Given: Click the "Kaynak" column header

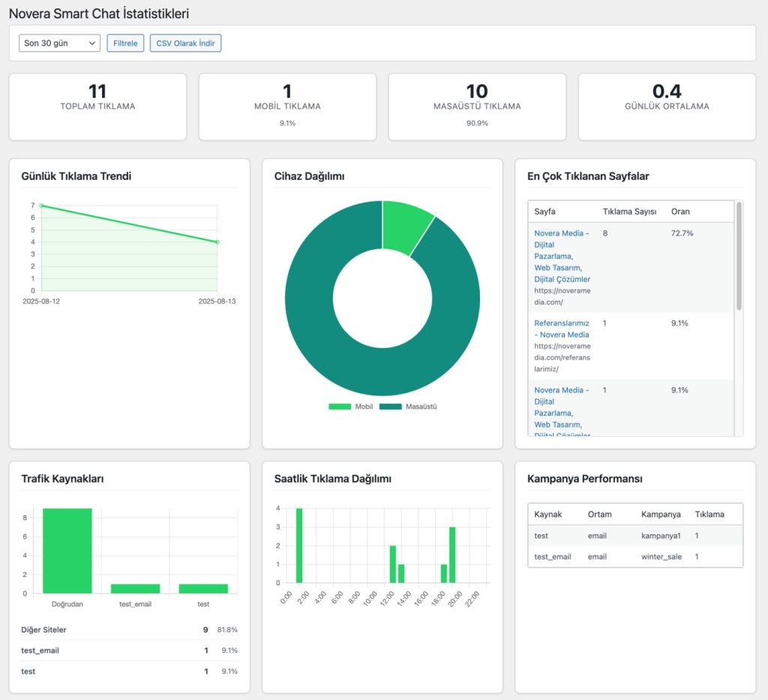Looking at the screenshot, I should (548, 515).
